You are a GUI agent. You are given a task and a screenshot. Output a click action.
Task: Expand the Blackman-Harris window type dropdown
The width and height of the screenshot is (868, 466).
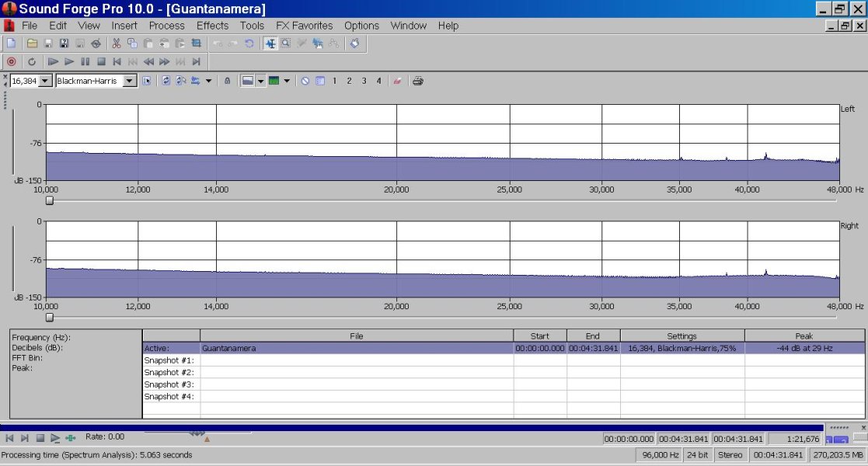tap(129, 81)
